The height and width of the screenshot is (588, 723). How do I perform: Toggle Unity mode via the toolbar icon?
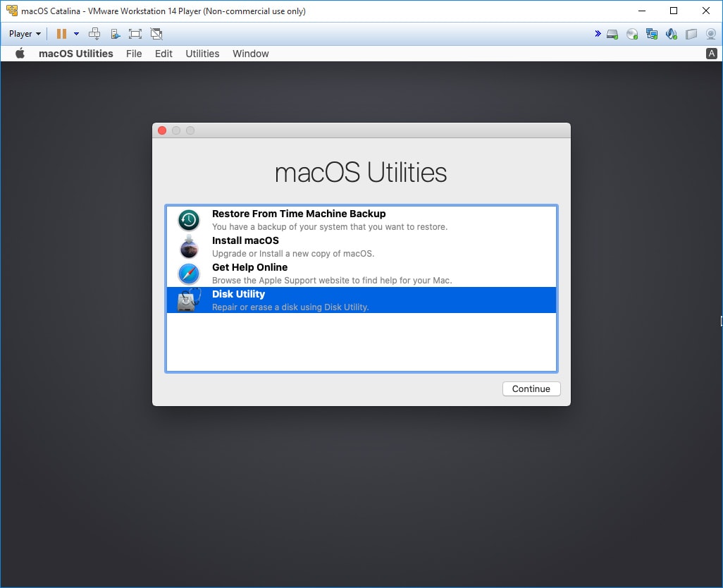156,33
